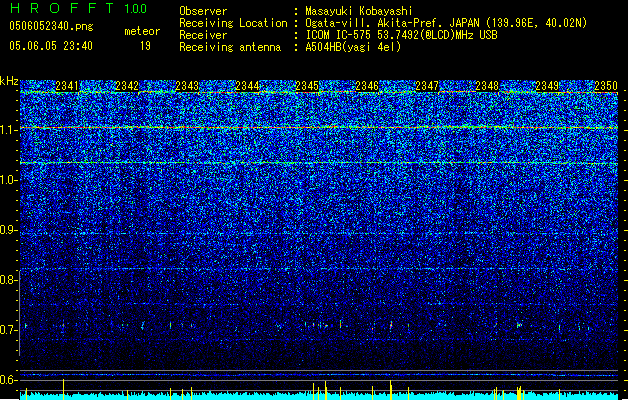Click the 2341 time marker
This screenshot has height=400, width=629.
(x=67, y=85)
